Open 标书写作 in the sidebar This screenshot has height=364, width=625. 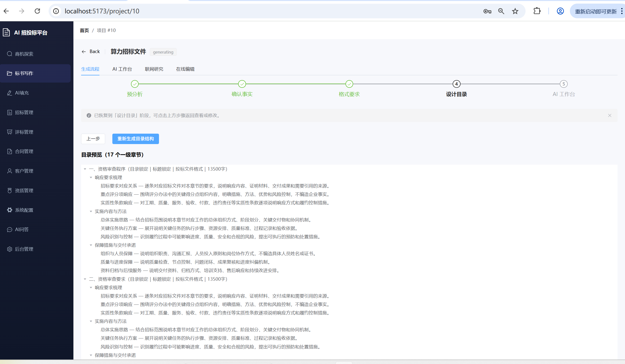35,73
